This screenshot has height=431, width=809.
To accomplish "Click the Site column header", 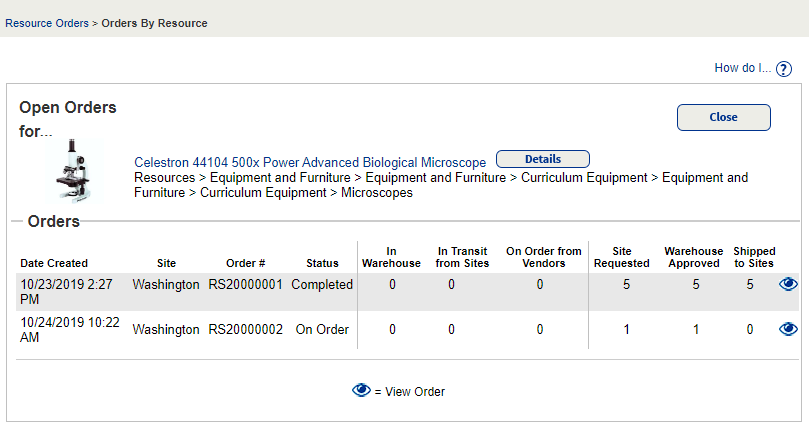I will [166, 263].
